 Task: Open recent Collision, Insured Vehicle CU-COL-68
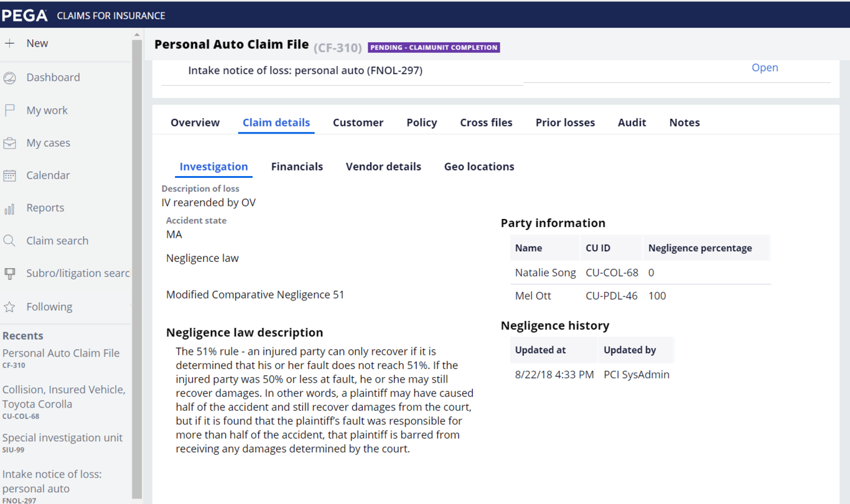pyautogui.click(x=63, y=396)
